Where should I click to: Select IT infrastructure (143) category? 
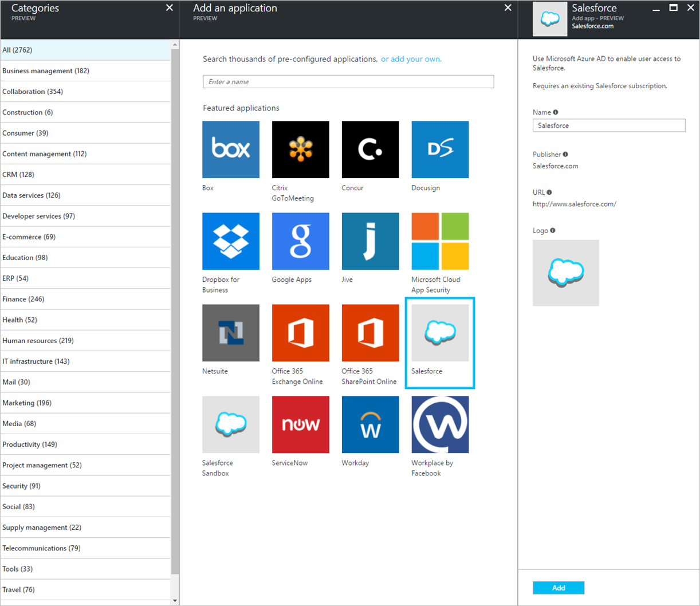click(85, 361)
